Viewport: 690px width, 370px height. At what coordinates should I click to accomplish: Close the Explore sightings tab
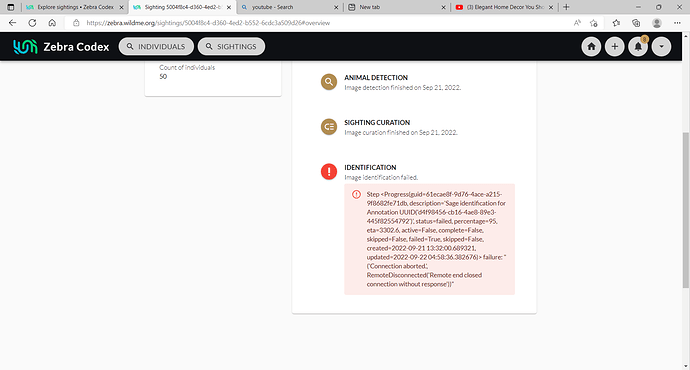[121, 7]
